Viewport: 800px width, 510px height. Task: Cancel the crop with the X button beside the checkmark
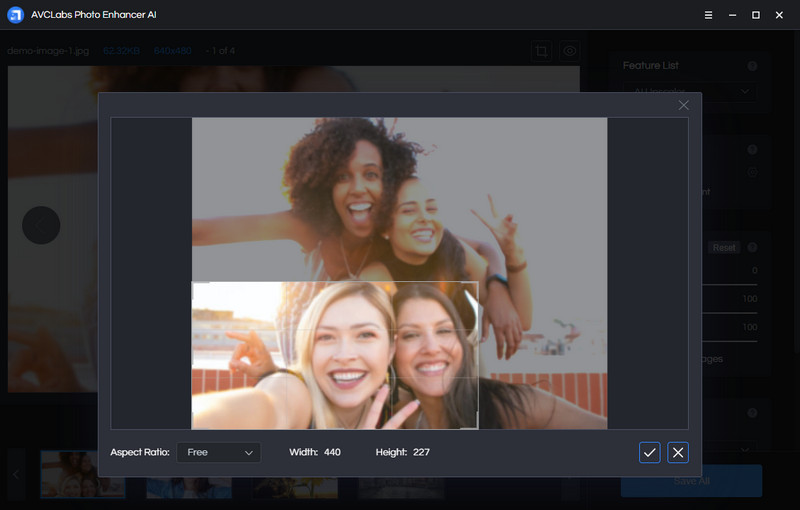(678, 452)
